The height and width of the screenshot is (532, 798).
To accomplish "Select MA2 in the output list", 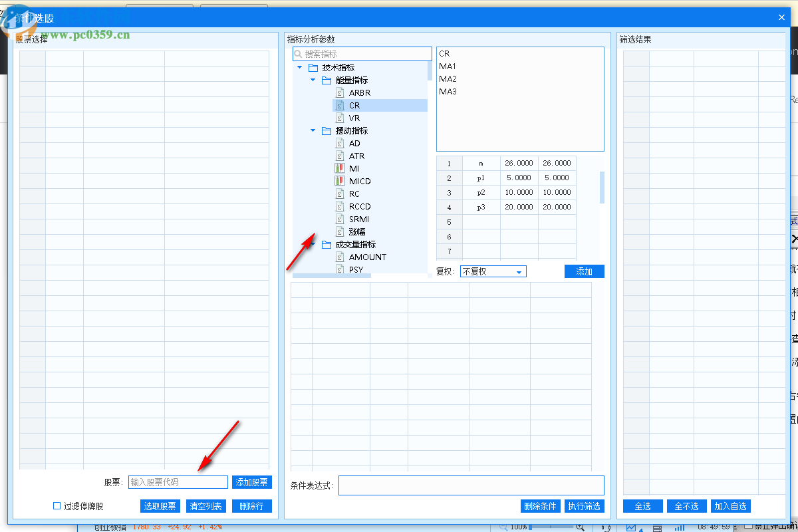I will [x=448, y=79].
